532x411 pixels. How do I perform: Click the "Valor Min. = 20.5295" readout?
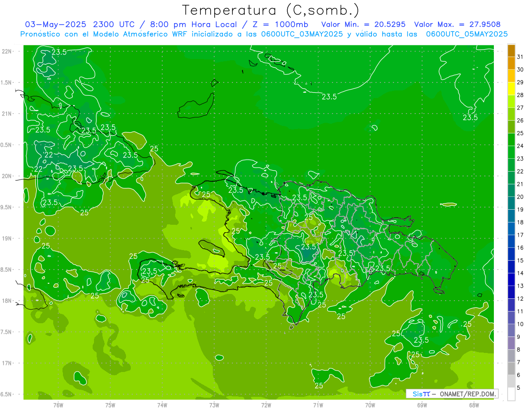point(363,24)
